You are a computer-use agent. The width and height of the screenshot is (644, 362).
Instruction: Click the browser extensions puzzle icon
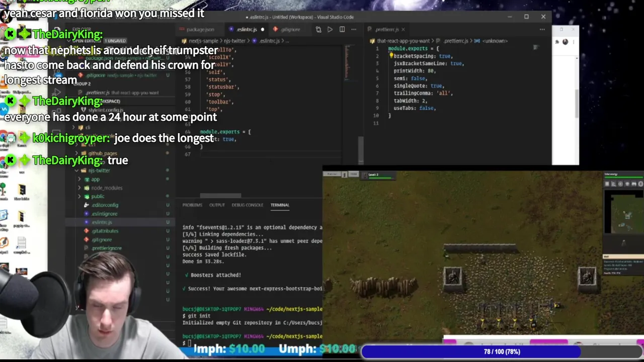tap(557, 42)
